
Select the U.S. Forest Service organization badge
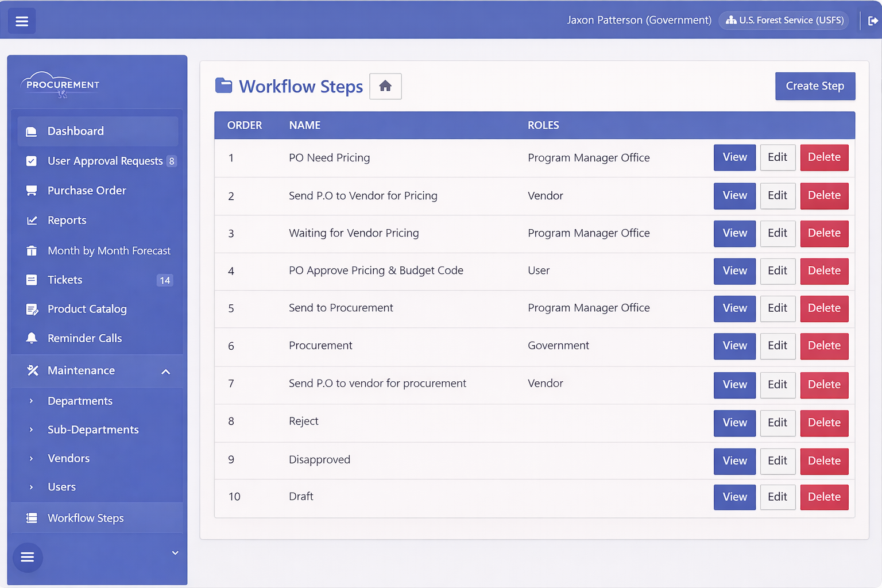(x=784, y=20)
